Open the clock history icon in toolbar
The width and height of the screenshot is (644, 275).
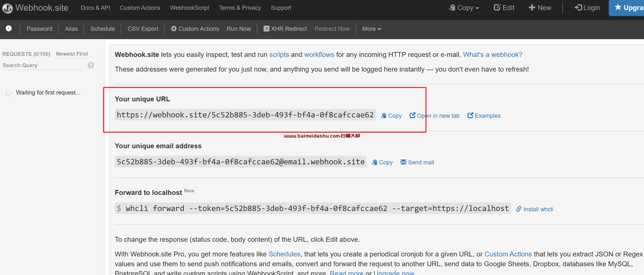point(9,29)
